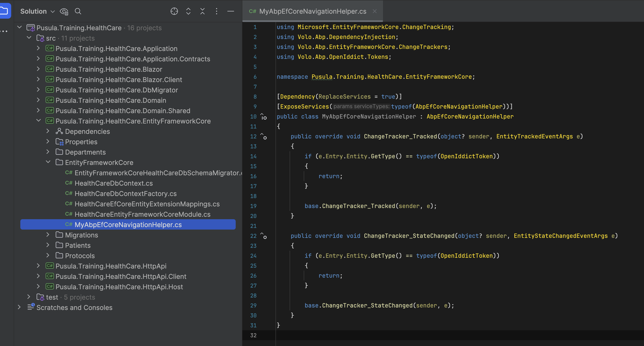Hide the Solution tool window
The width and height of the screenshot is (644, 346).
(231, 11)
